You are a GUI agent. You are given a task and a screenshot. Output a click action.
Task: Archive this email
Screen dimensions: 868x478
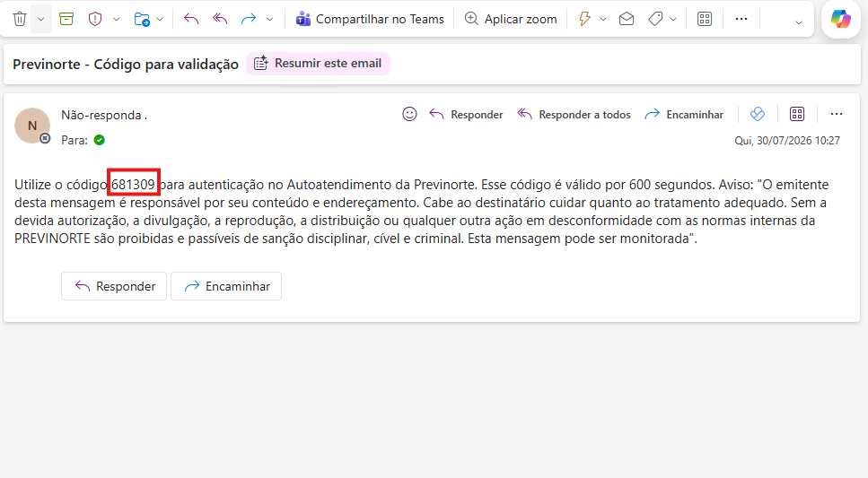[66, 19]
